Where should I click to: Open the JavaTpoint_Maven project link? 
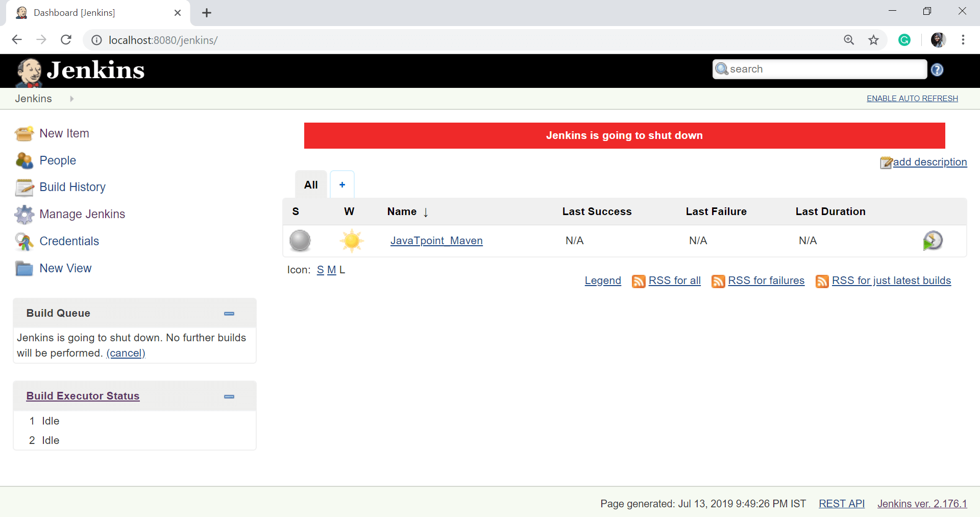(x=436, y=241)
